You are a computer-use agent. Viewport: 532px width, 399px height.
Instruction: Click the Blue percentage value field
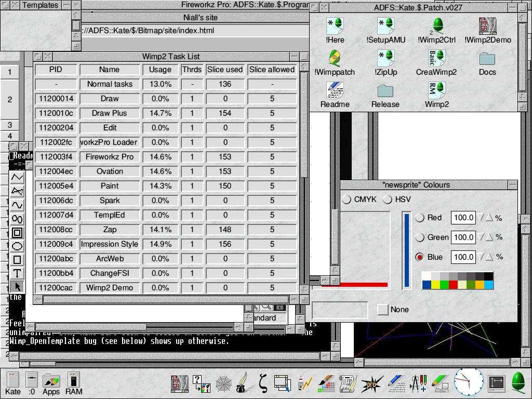tap(463, 257)
